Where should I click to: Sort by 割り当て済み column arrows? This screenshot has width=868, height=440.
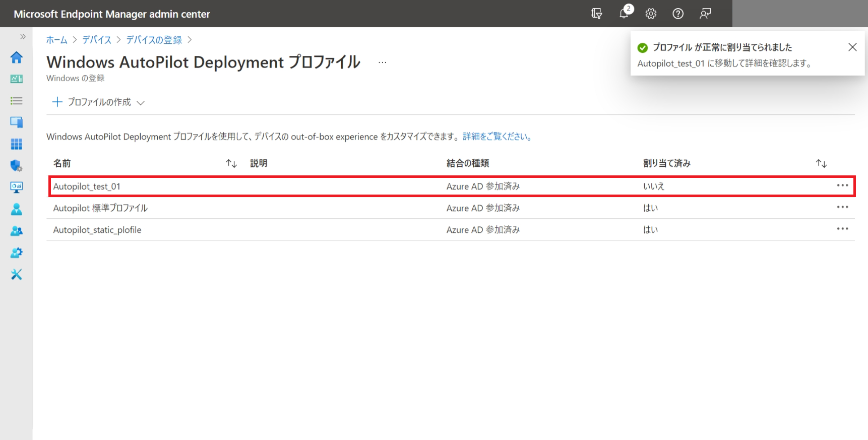pyautogui.click(x=822, y=163)
